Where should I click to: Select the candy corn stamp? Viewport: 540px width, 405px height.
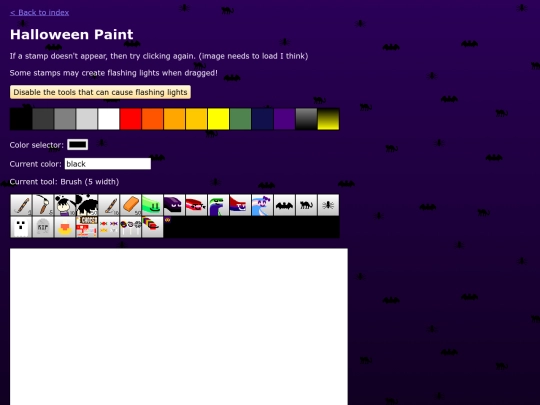[65, 227]
